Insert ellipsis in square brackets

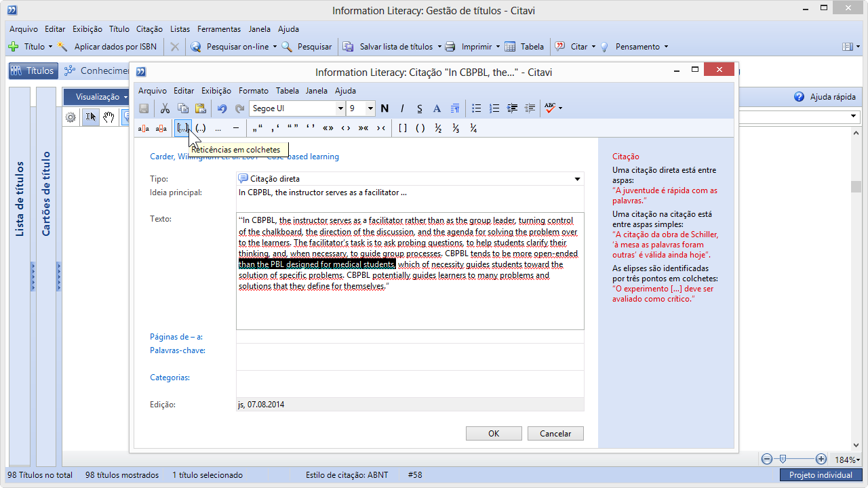click(182, 128)
